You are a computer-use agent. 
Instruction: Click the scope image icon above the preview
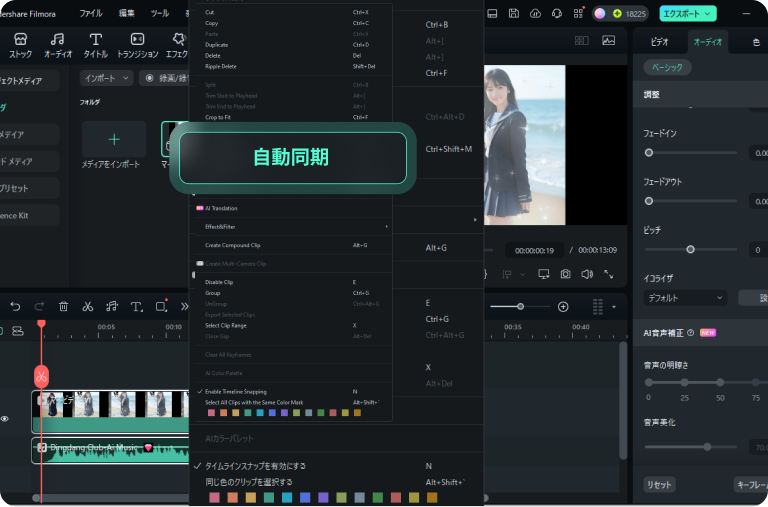(x=608, y=41)
